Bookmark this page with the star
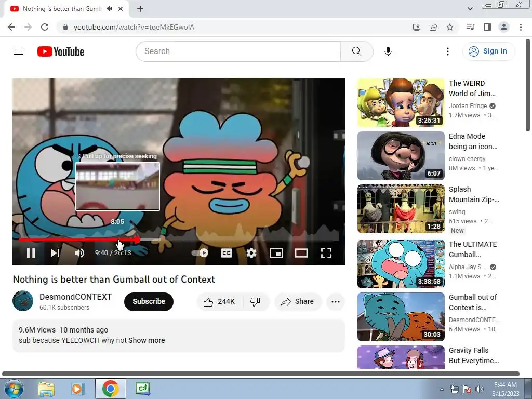 pyautogui.click(x=450, y=27)
